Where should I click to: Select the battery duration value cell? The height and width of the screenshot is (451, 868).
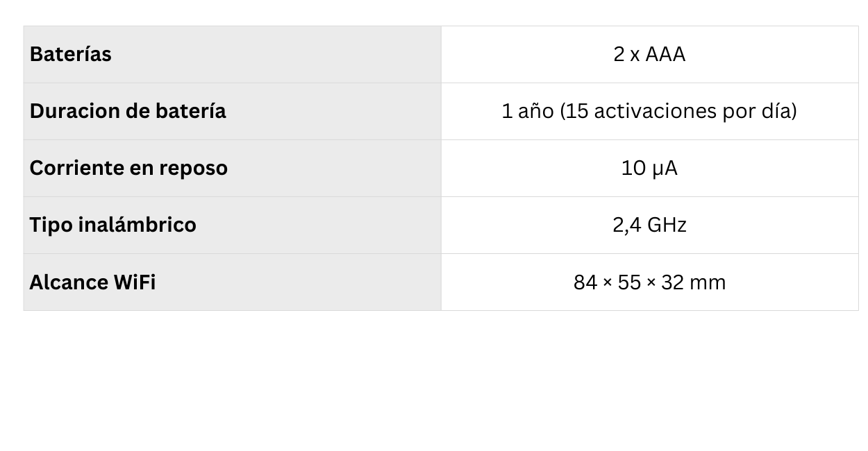pos(649,111)
